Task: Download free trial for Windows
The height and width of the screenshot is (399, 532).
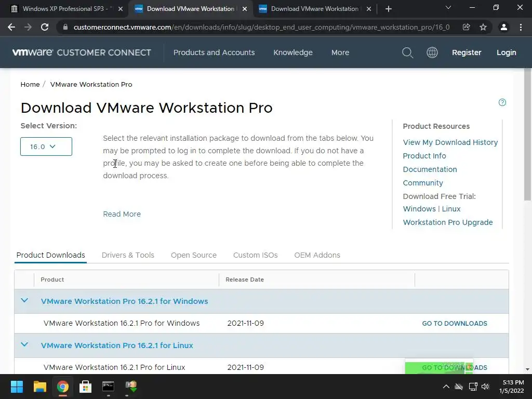Action: pos(419,209)
